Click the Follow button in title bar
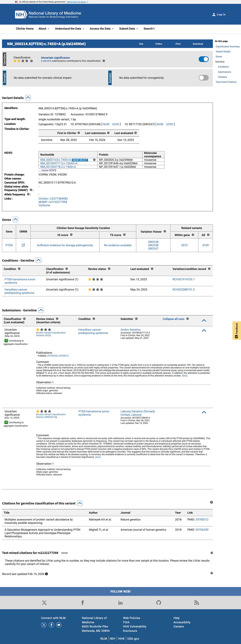This screenshot has height=644, width=241. coord(159,44)
